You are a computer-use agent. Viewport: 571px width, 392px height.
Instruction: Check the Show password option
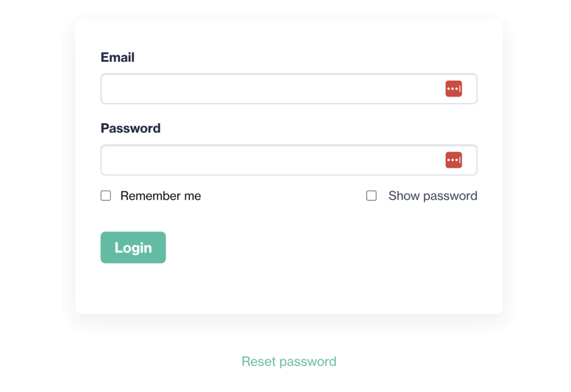click(x=371, y=196)
